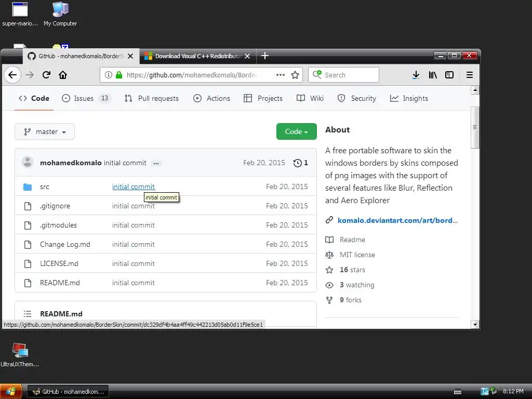The image size is (532, 399).
Task: Open the Windows Start button
Action: 11,392
